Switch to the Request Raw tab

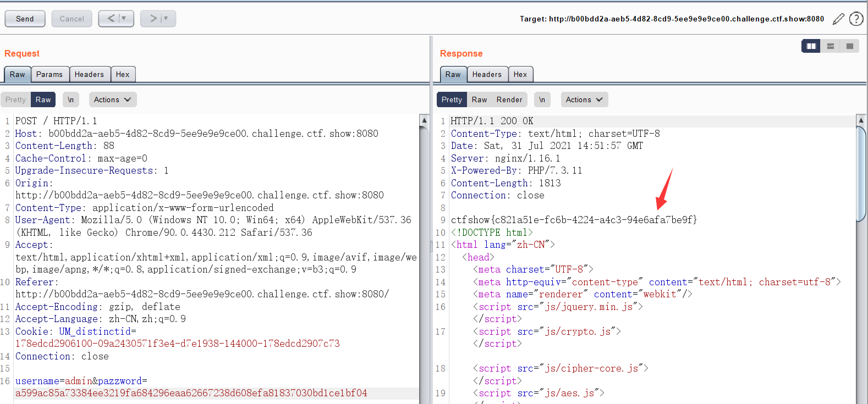click(18, 74)
